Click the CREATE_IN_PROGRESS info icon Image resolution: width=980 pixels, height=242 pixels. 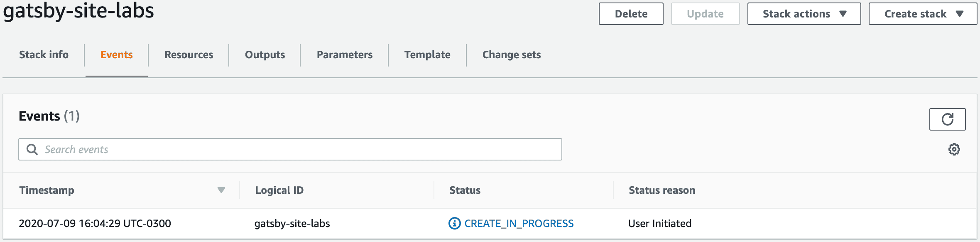[x=454, y=223]
